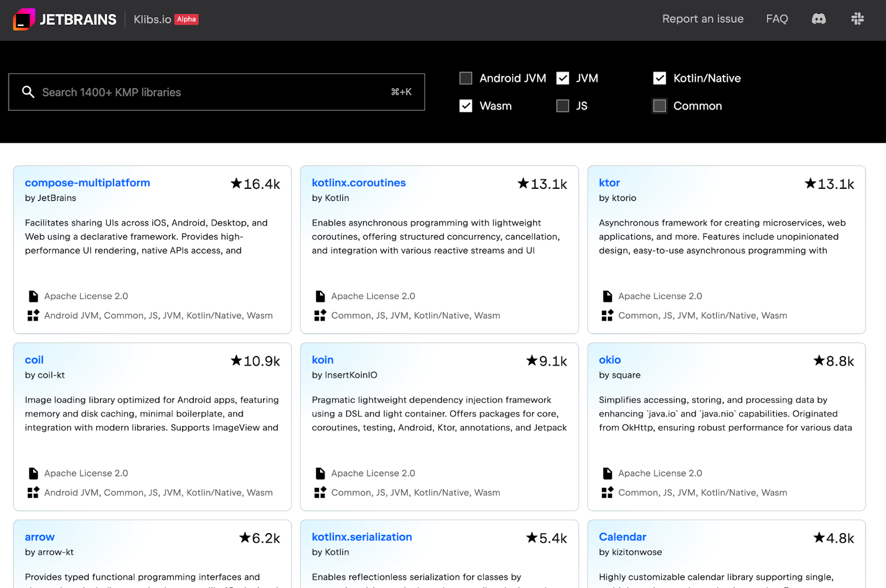This screenshot has width=886, height=588.
Task: Click the JetBrains logo
Action: 65,19
